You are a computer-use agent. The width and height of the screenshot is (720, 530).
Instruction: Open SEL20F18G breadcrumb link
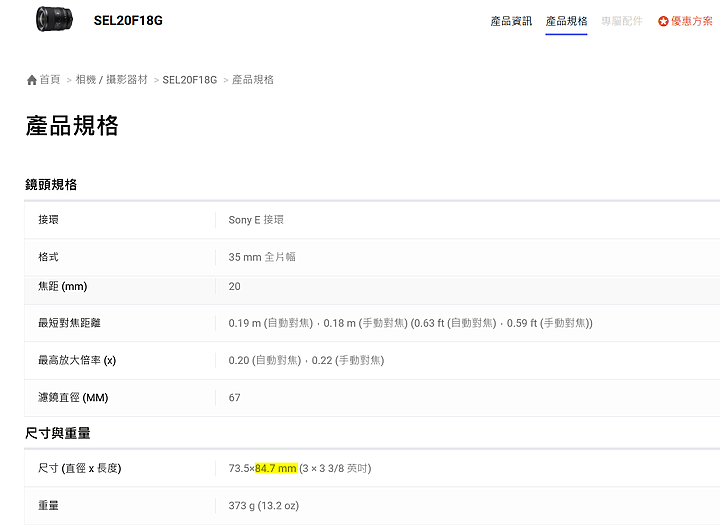190,80
